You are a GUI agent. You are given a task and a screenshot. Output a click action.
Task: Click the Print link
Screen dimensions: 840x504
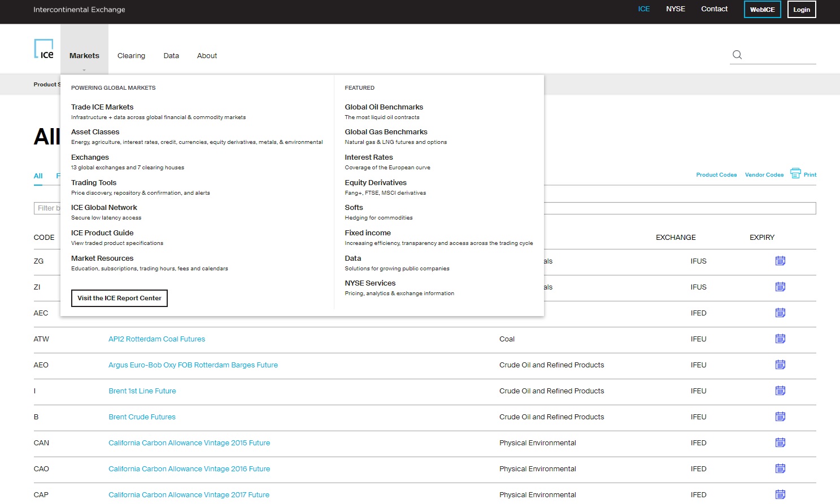809,175
